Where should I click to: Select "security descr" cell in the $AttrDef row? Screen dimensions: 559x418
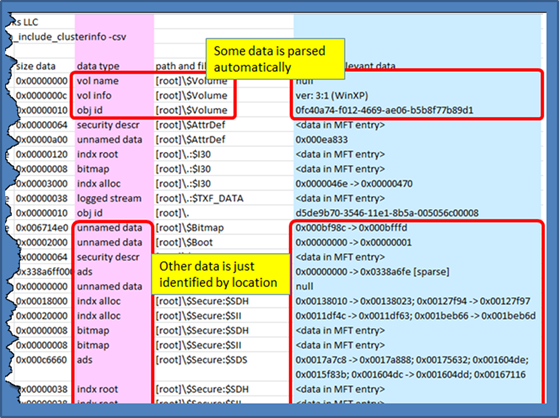(x=108, y=125)
